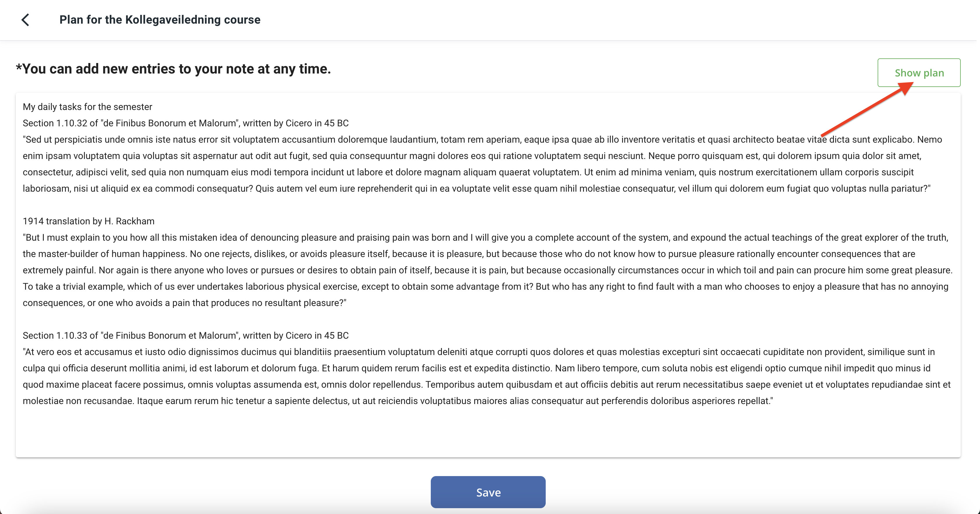Click the 'Plan for the Kollegaveiledning course' title
Image resolution: width=980 pixels, height=514 pixels.
coord(160,20)
